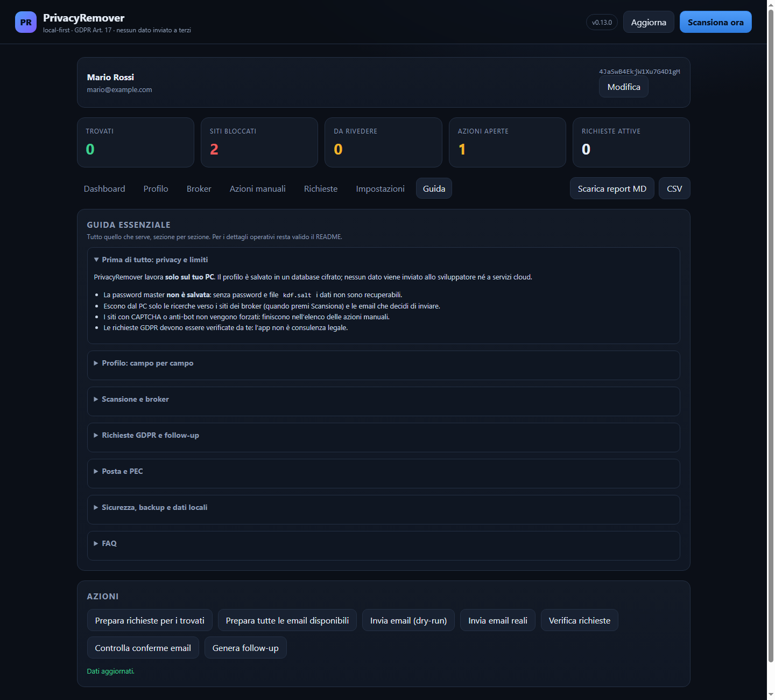This screenshot has width=775, height=700.
Task: Click 'Prepara tutte le email disponibili'
Action: pyautogui.click(x=287, y=620)
